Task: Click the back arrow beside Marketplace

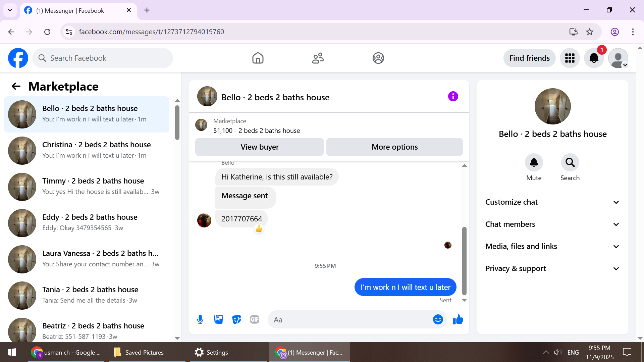Action: [x=16, y=87]
